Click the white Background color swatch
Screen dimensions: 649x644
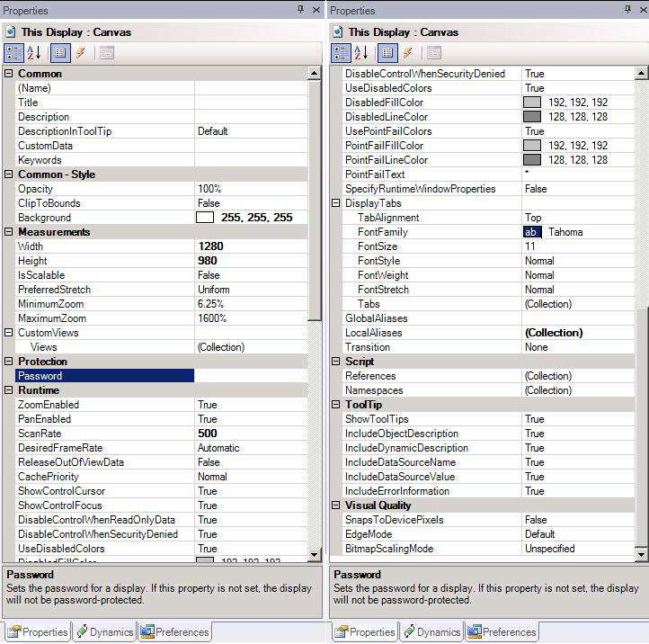coord(205,218)
